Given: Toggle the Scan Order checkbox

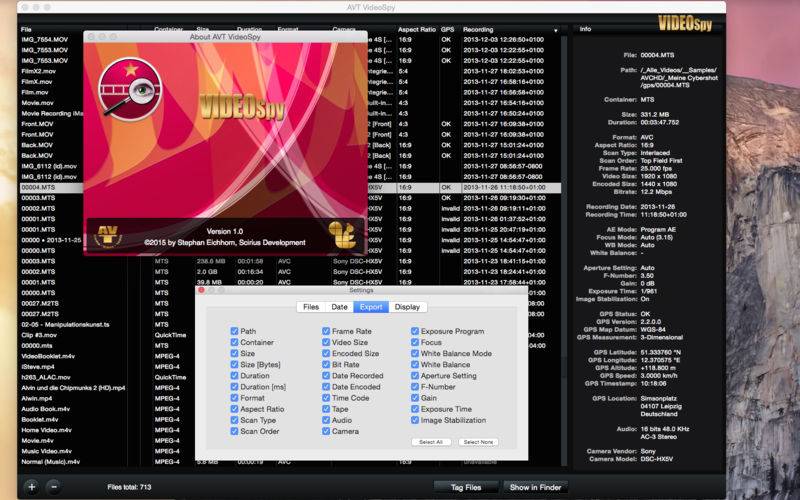Looking at the screenshot, I should [x=234, y=431].
